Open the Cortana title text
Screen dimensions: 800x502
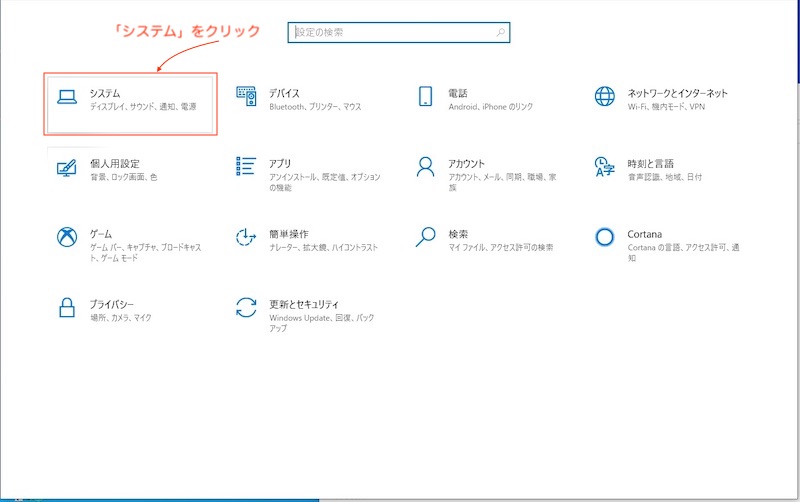point(644,234)
